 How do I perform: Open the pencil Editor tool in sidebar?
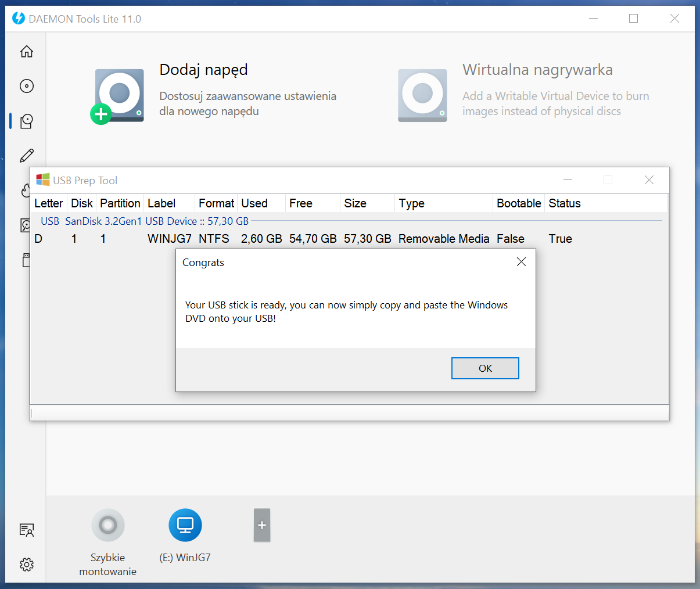[27, 156]
